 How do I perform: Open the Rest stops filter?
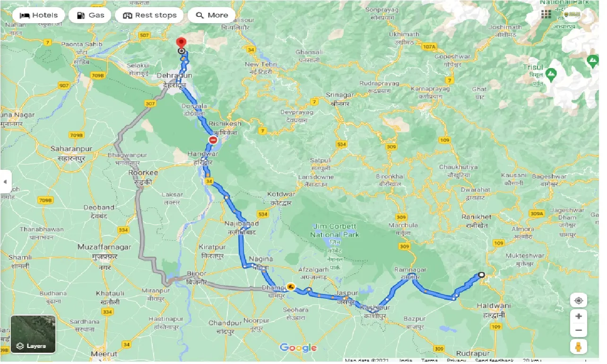click(150, 15)
